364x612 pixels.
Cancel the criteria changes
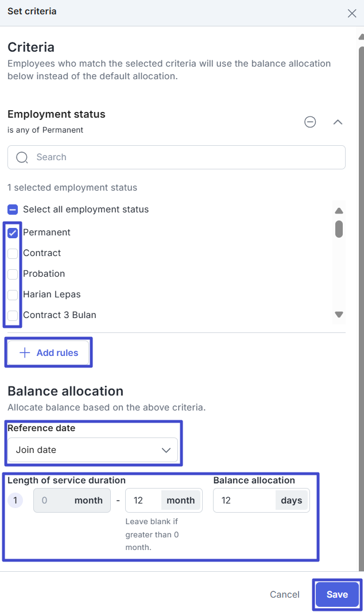[x=285, y=595]
